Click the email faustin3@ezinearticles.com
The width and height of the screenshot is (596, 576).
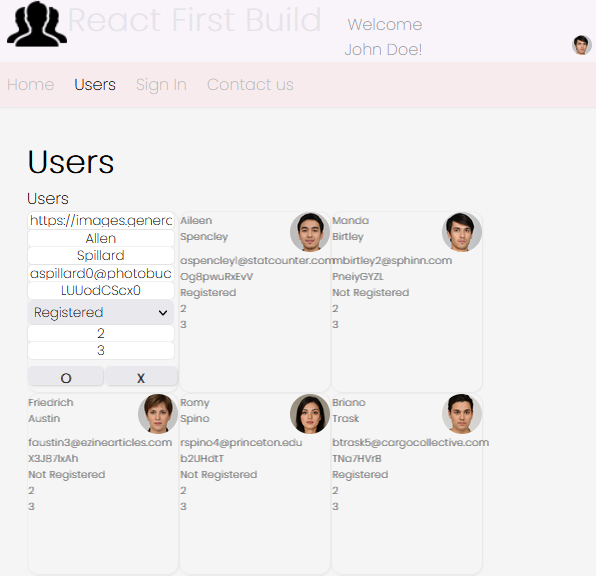[100, 442]
